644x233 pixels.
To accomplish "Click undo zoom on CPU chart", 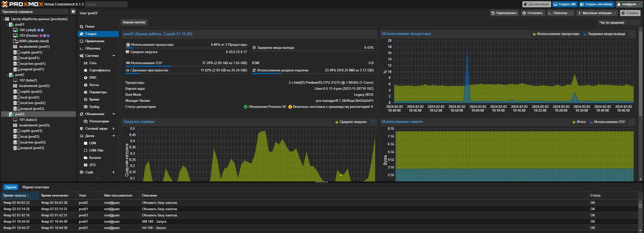I will pyautogui.click(x=632, y=34).
